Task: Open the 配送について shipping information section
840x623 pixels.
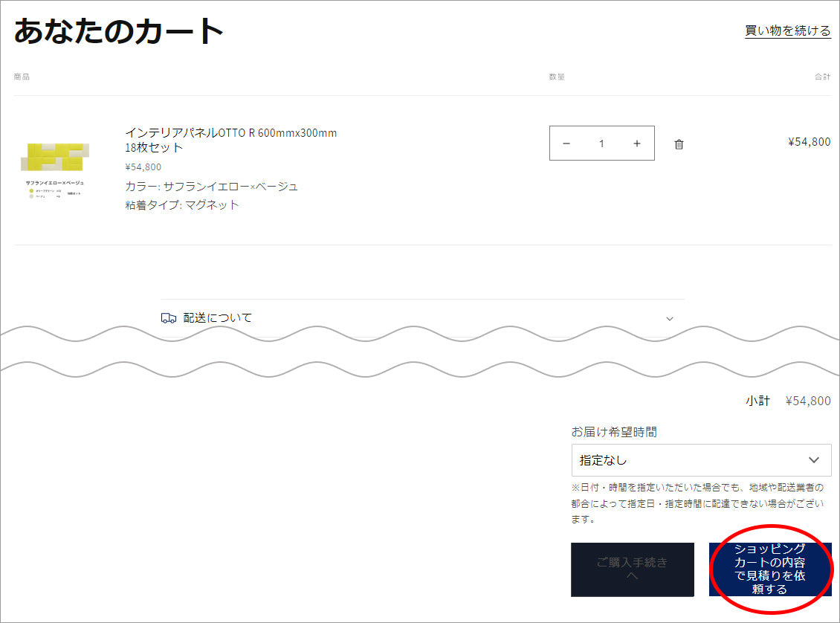Action: tap(423, 318)
